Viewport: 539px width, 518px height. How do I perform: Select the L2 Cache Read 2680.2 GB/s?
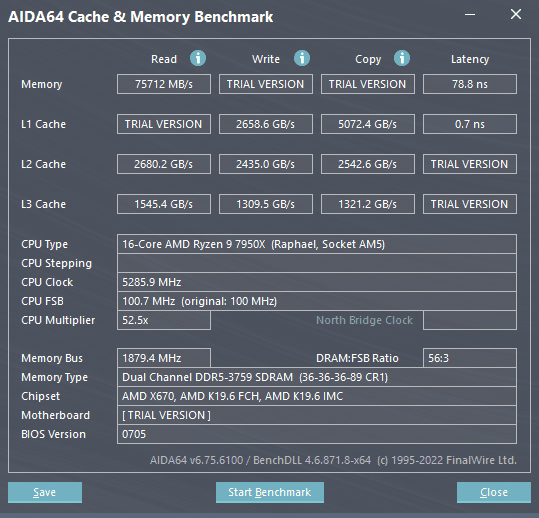click(164, 164)
